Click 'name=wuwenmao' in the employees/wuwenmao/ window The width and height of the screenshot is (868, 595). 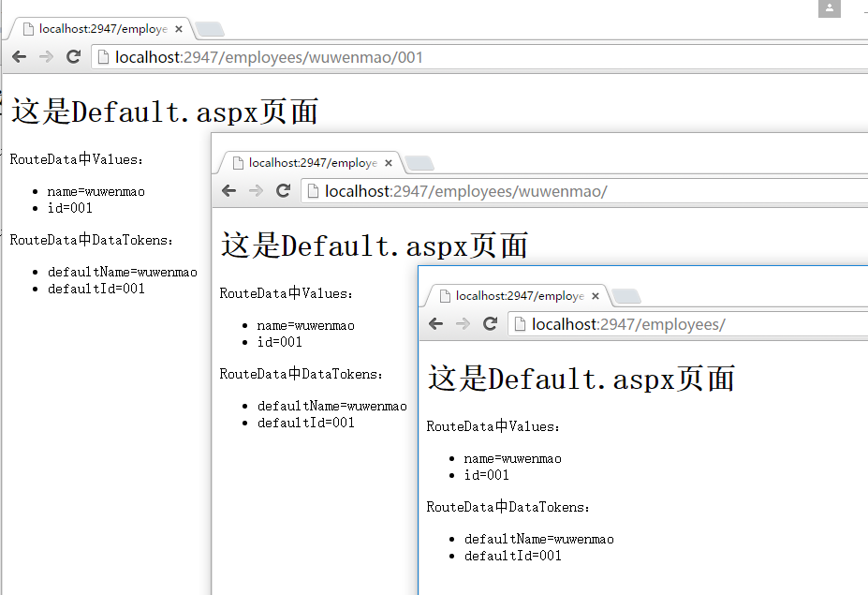(x=306, y=326)
